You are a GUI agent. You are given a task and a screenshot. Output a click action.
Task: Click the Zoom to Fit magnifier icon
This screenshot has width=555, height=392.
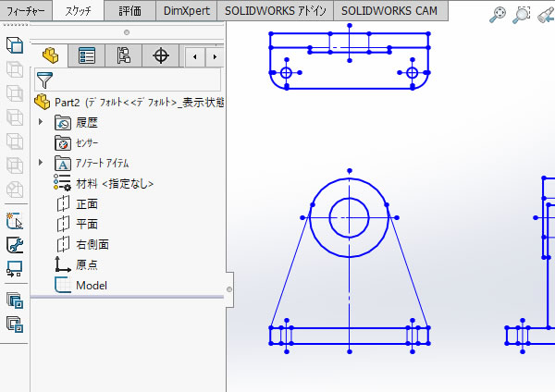click(498, 15)
